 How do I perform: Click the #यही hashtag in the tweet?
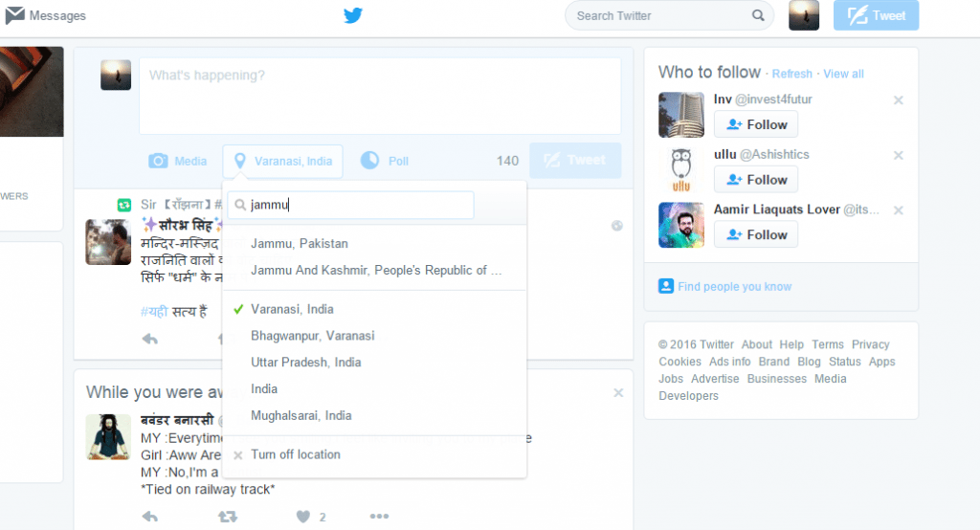pos(154,311)
